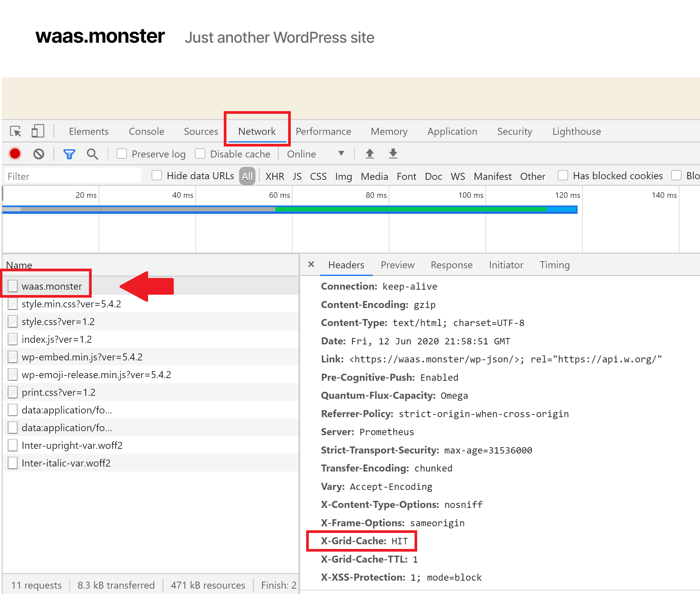Click the X-Grid-Cache: HIT header line
This screenshot has width=700, height=594.
[x=364, y=541]
